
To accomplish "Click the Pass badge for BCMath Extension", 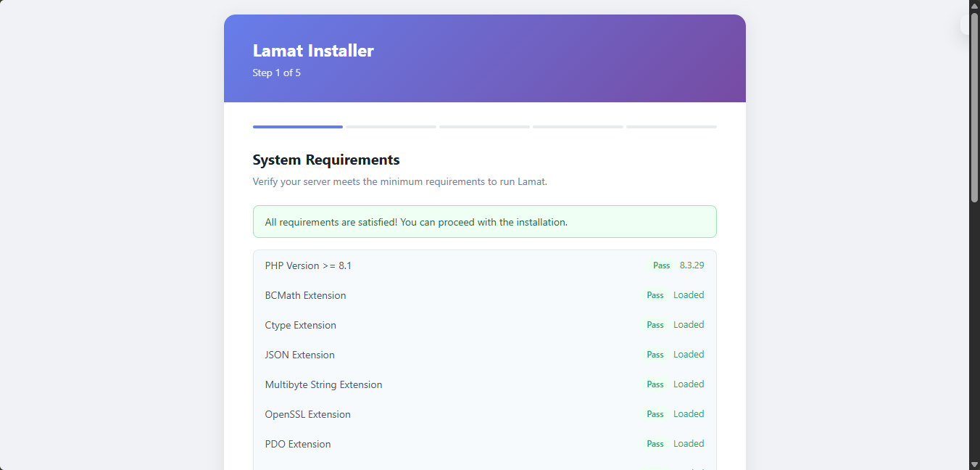I will click(655, 295).
